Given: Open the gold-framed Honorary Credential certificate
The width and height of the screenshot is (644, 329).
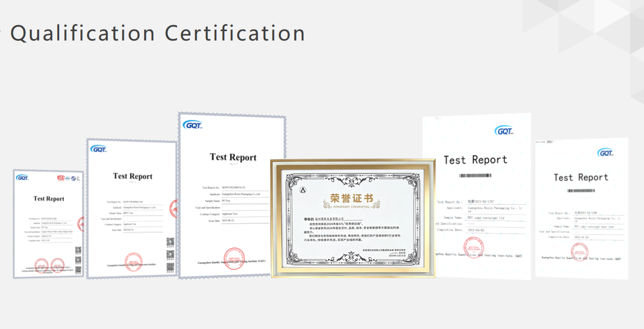Looking at the screenshot, I should (353, 218).
